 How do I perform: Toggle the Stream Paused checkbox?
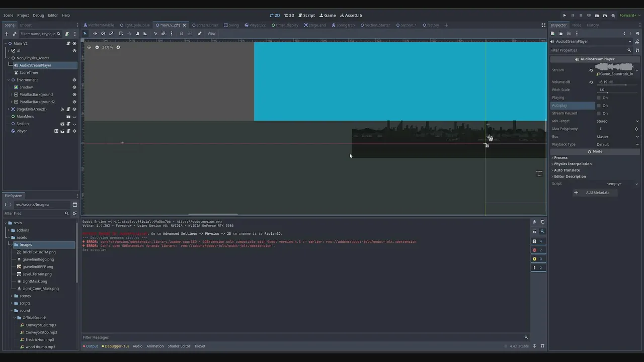599,113
